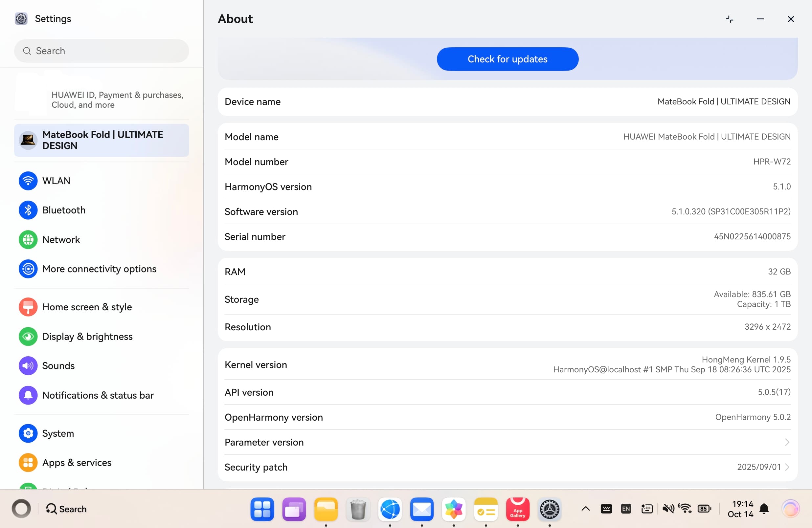Select the Network globe icon
Screen dimensions: 812x528
pyautogui.click(x=28, y=239)
